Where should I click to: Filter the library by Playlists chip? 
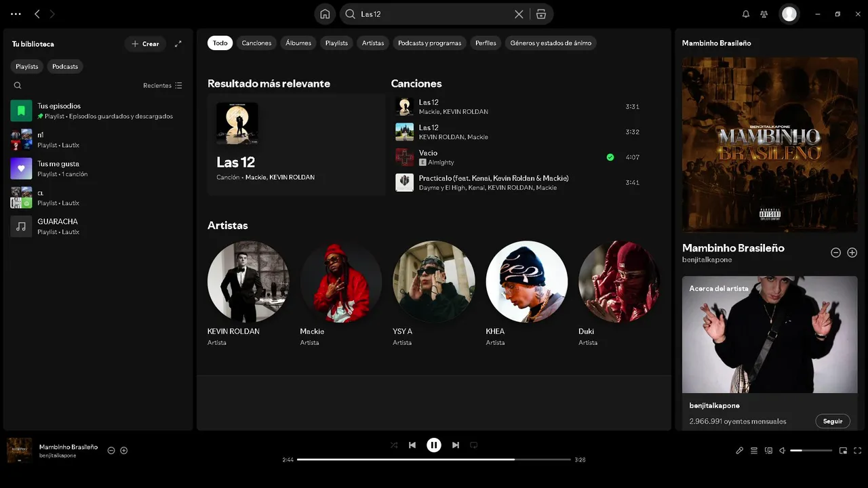27,66
